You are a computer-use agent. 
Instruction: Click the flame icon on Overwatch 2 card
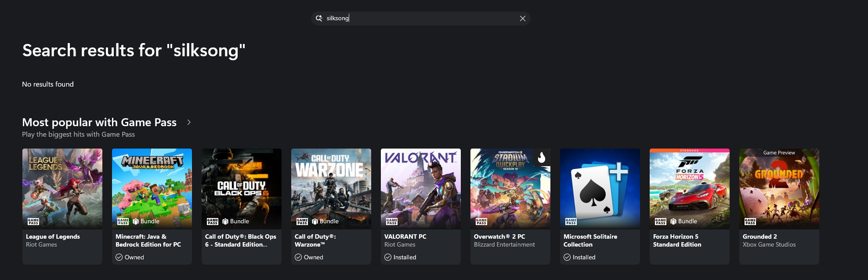pos(542,157)
